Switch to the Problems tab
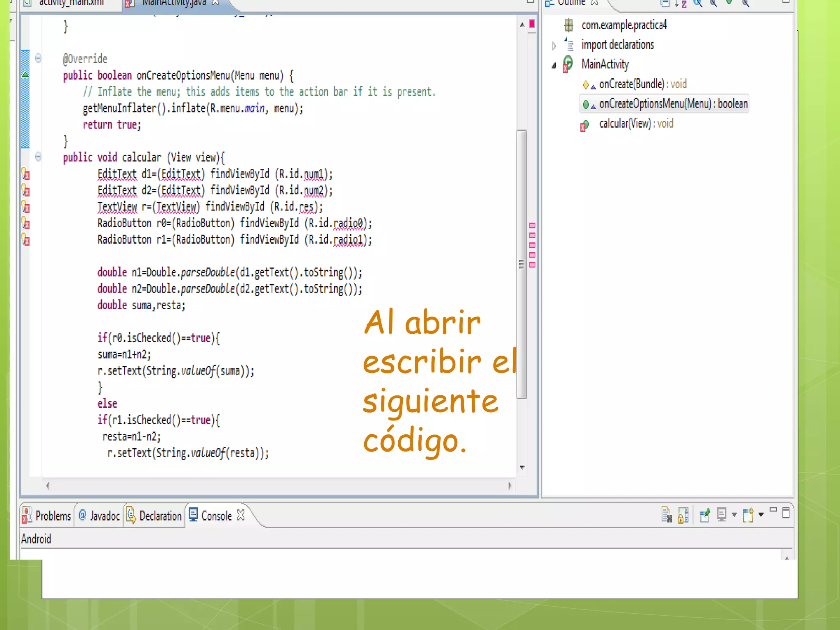Screen dimensions: 840x630 tap(47, 516)
